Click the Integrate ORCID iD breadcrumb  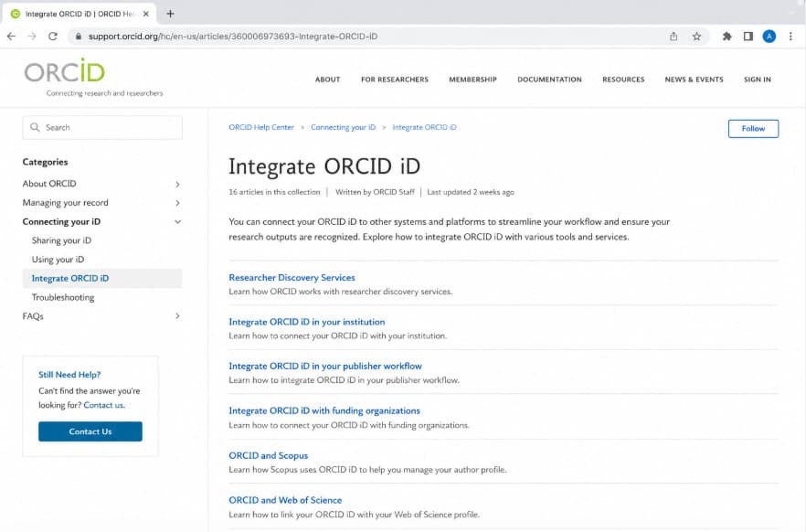pyautogui.click(x=424, y=127)
